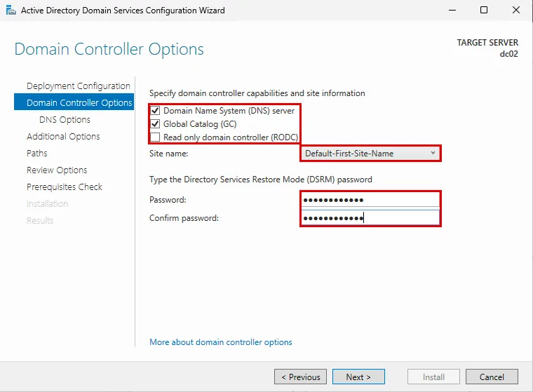Go to Deployment Configuration step

pos(78,86)
